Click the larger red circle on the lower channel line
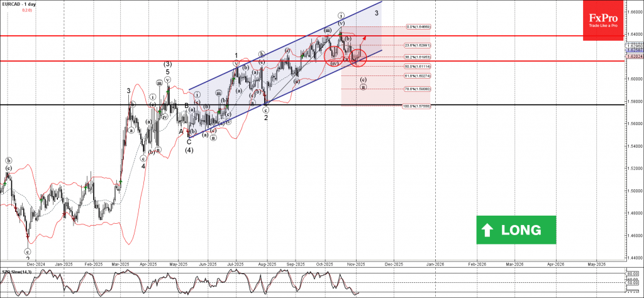Viewport: 644px width, 298px height. [359, 58]
